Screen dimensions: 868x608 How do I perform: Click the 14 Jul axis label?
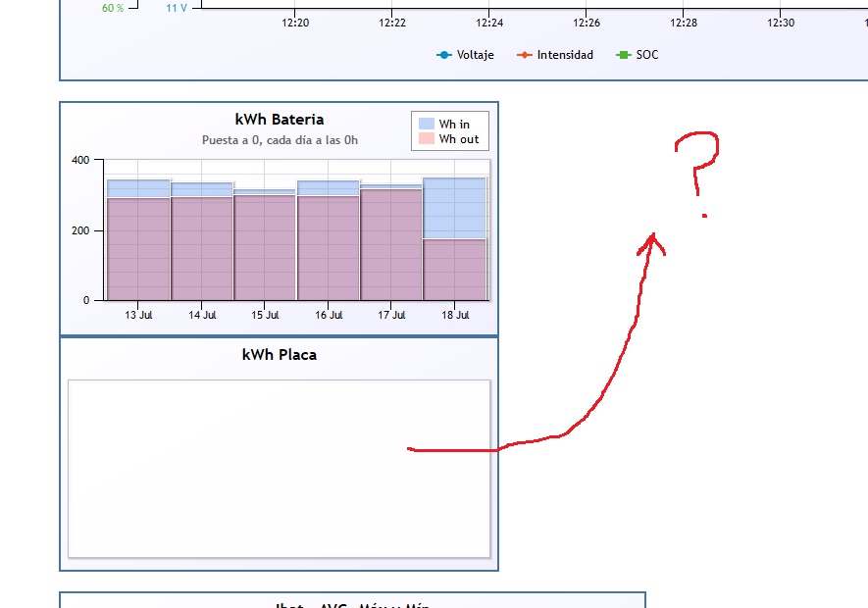click(x=202, y=315)
